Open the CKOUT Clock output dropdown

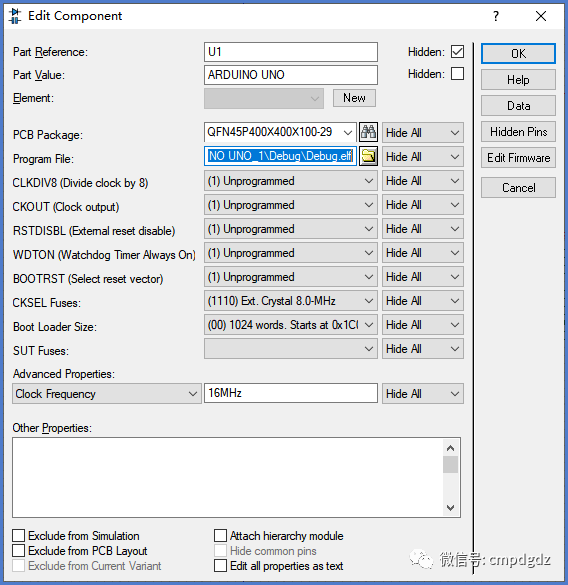pos(291,205)
